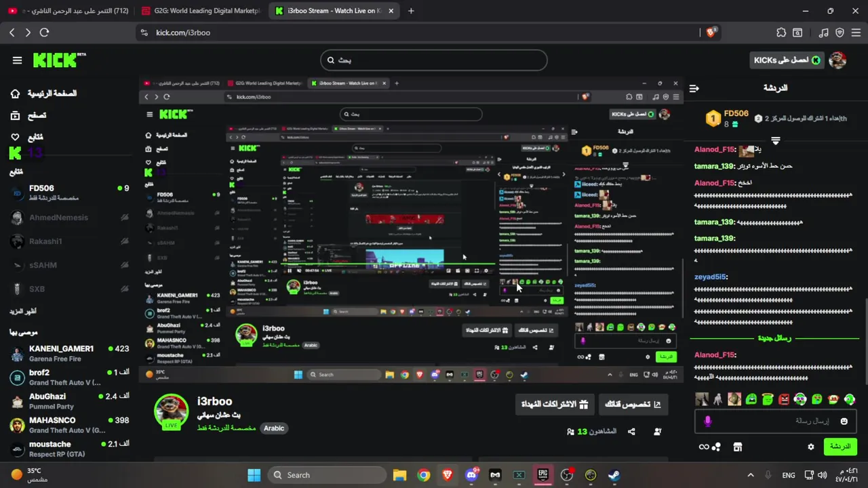Open the Windows Start menu
This screenshot has width=868, height=488.
point(254,475)
